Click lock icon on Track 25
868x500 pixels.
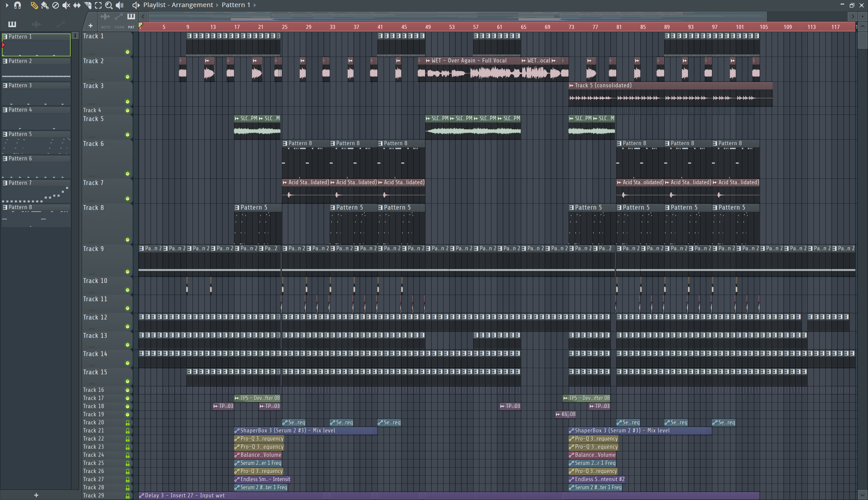tap(127, 463)
